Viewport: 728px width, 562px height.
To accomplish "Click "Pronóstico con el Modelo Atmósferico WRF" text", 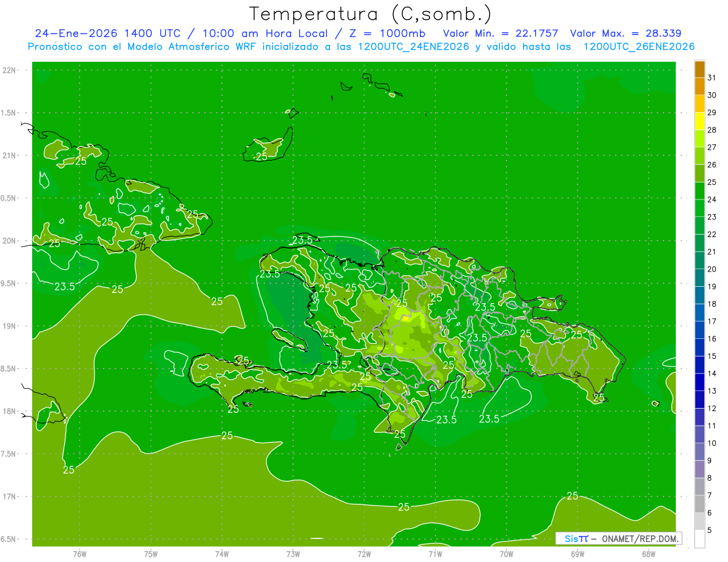I will (x=143, y=47).
